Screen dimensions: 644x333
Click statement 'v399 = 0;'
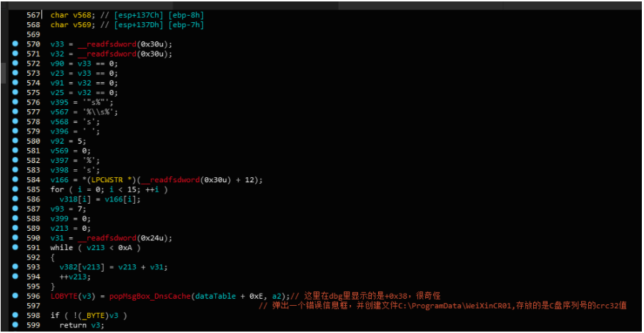point(71,219)
